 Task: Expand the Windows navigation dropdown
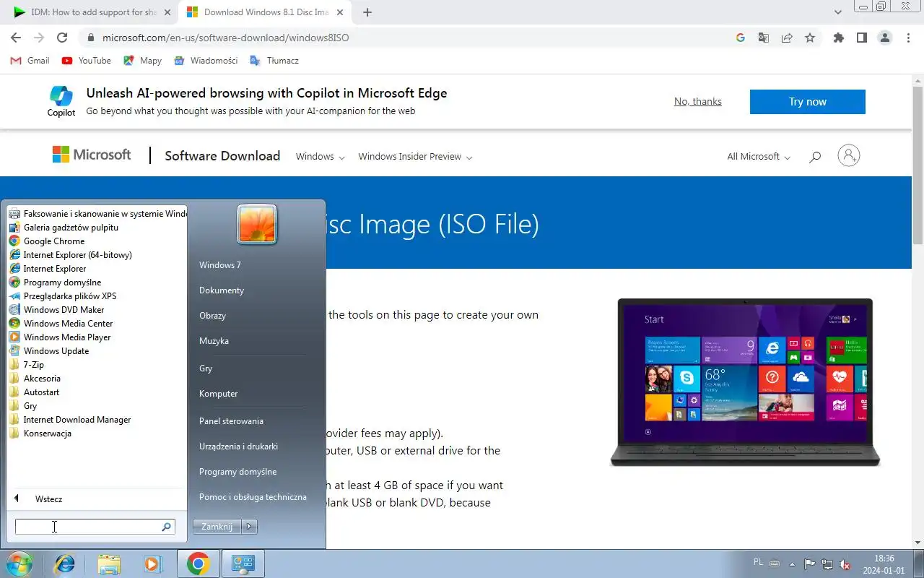coord(320,157)
